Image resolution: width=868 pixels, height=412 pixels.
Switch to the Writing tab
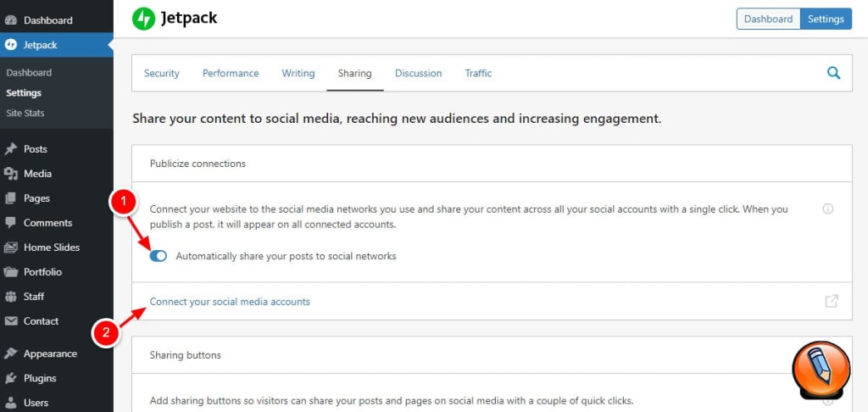coord(298,73)
